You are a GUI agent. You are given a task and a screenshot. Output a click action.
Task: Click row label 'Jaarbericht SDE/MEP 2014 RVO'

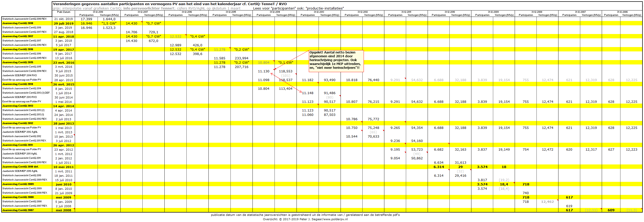[x=19, y=75]
